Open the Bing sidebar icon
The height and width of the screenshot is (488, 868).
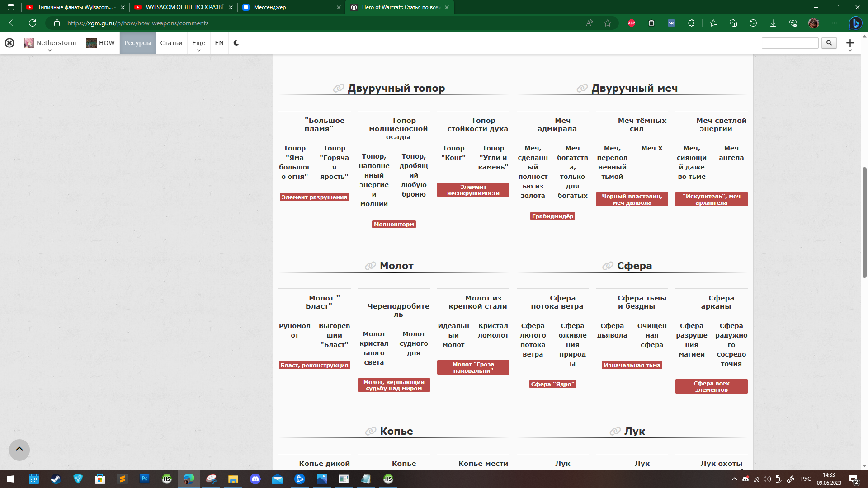[855, 23]
